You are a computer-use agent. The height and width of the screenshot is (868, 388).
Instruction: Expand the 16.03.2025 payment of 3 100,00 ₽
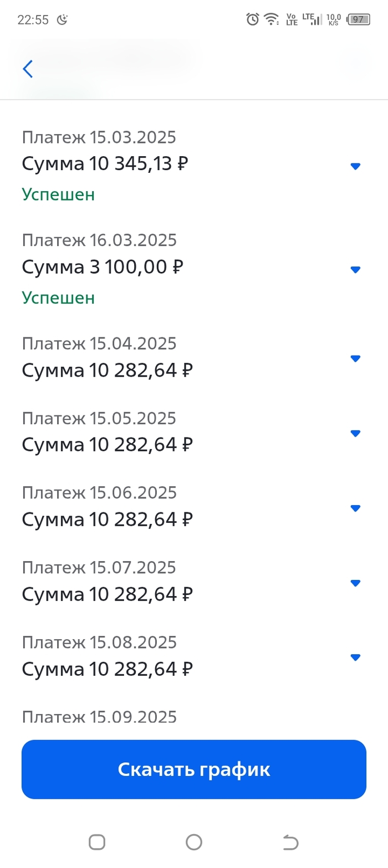pos(356,270)
